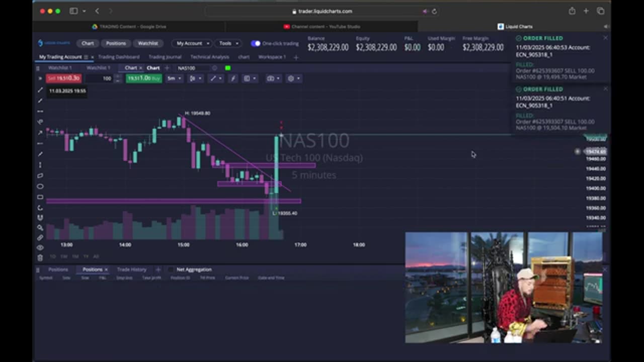Close My Trading Account workspace tab
The width and height of the screenshot is (644, 362).
[x=92, y=57]
